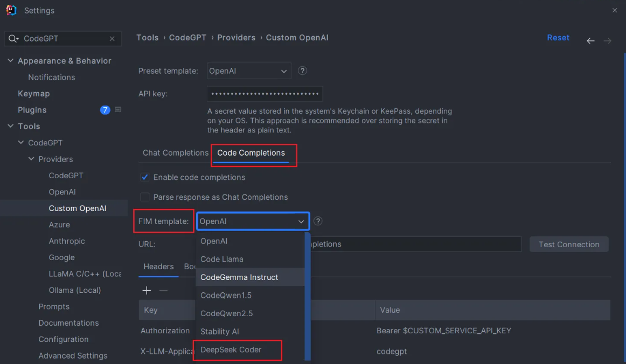Screen dimensions: 626x364
Task: Click the Plugins update badge showing 7
Action: point(105,110)
